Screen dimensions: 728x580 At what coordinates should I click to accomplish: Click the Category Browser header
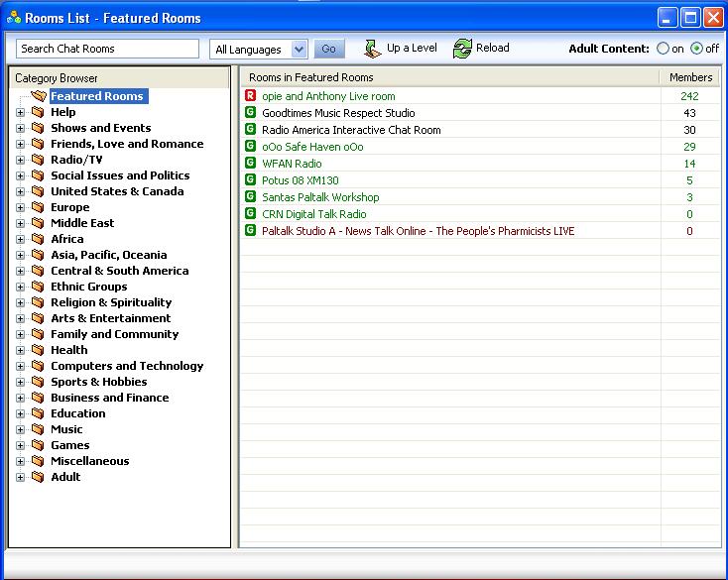[x=120, y=78]
